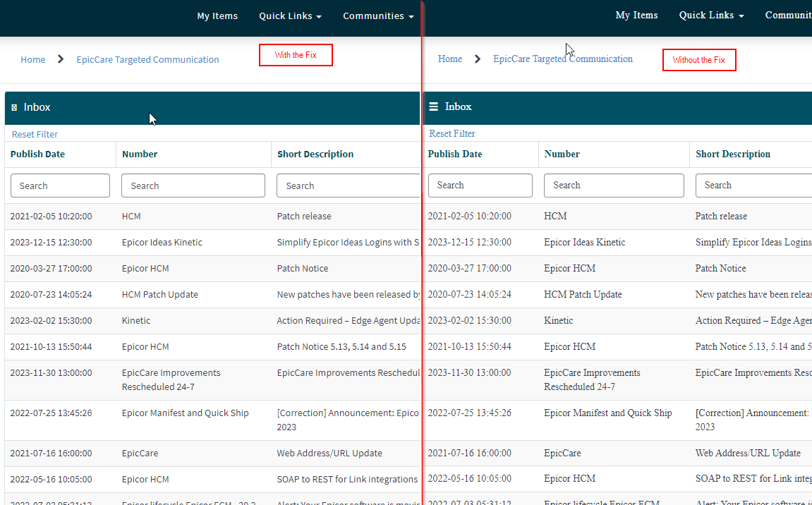The height and width of the screenshot is (505, 812).
Task: Sort by Number column header, right pane
Action: 562,154
